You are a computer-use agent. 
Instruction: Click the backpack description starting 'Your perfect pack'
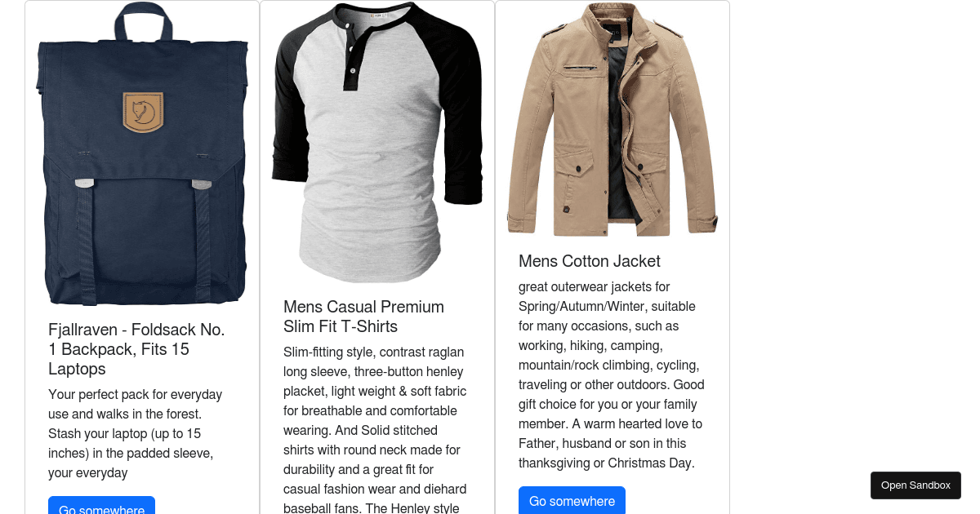click(136, 433)
